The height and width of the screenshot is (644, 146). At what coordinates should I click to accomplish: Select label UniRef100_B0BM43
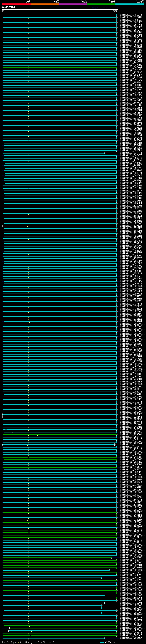tap(131, 213)
